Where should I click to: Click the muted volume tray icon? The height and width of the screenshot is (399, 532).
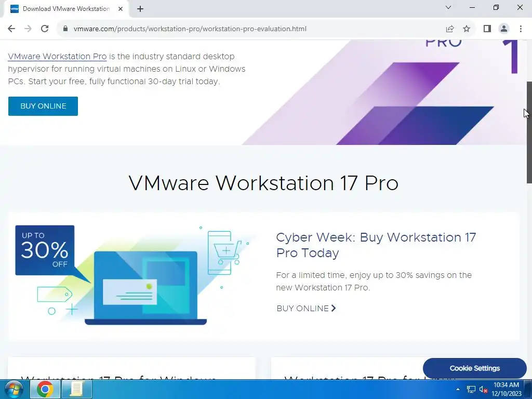[484, 390]
